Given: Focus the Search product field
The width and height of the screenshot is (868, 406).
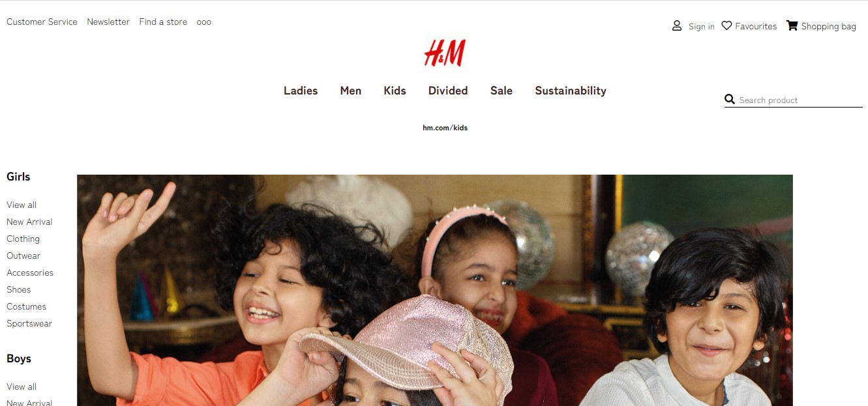Looking at the screenshot, I should click(x=800, y=100).
